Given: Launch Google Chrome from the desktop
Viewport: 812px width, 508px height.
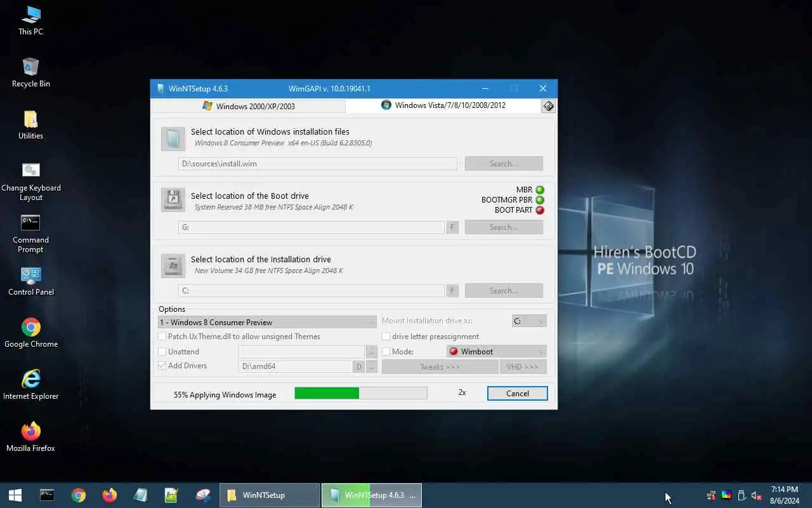Looking at the screenshot, I should pyautogui.click(x=30, y=333).
